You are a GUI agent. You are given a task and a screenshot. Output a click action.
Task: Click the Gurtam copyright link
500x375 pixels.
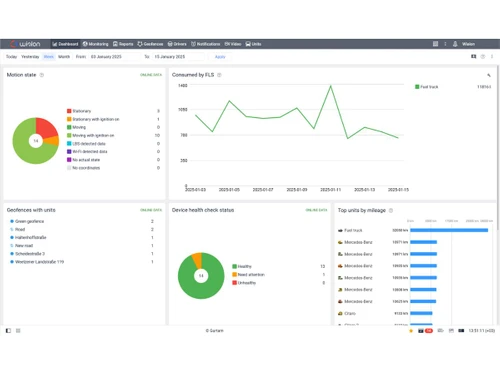pyautogui.click(x=215, y=331)
